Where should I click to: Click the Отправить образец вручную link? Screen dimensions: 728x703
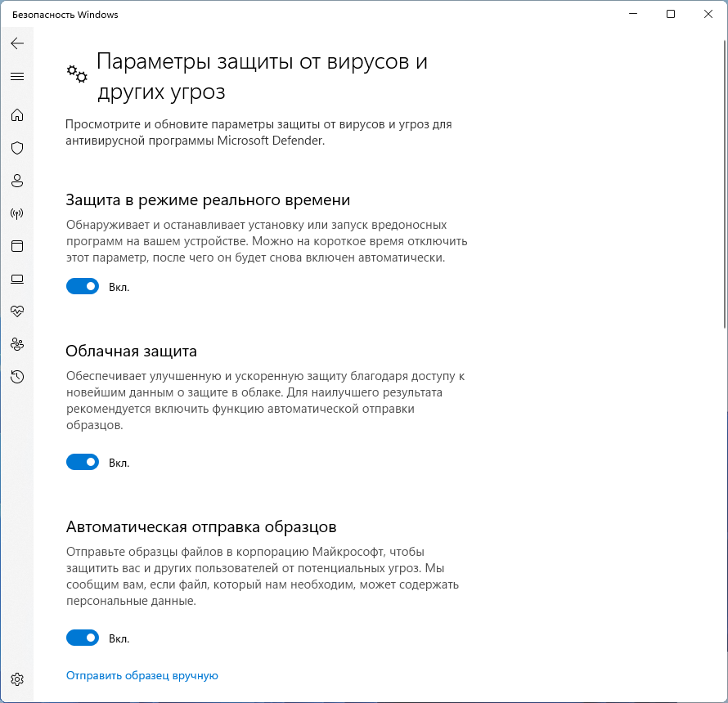[x=142, y=675]
